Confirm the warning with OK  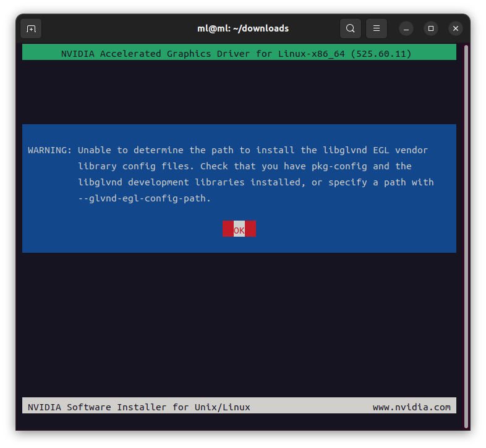[239, 229]
